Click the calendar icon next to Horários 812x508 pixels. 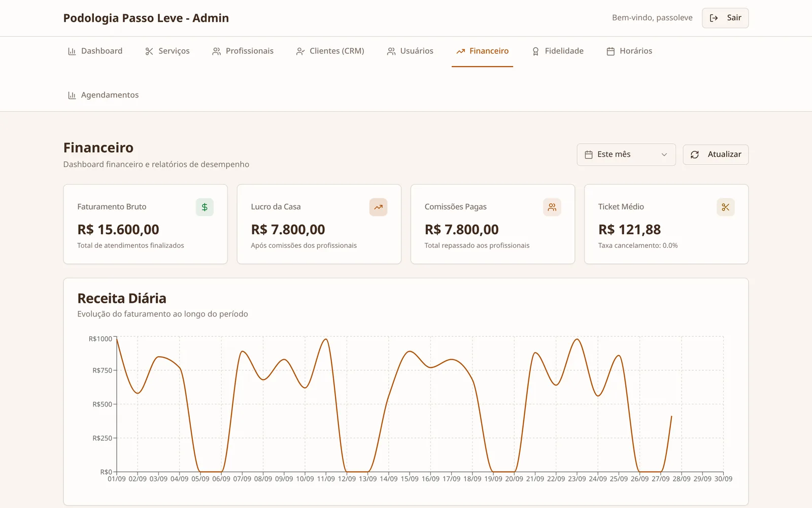point(611,51)
